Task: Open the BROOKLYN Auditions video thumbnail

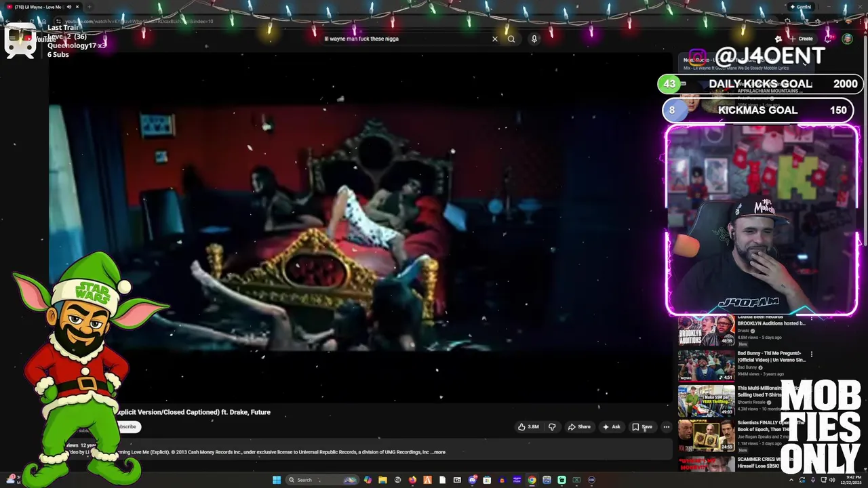Action: pyautogui.click(x=706, y=332)
